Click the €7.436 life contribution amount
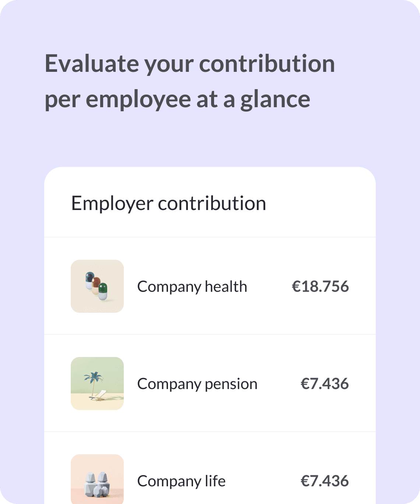 coord(325,481)
